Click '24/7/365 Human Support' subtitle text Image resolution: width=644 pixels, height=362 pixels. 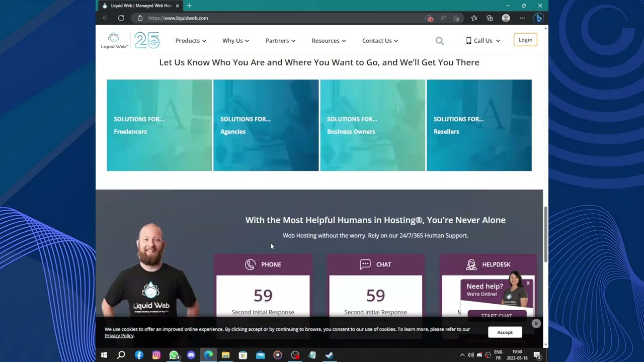click(434, 235)
